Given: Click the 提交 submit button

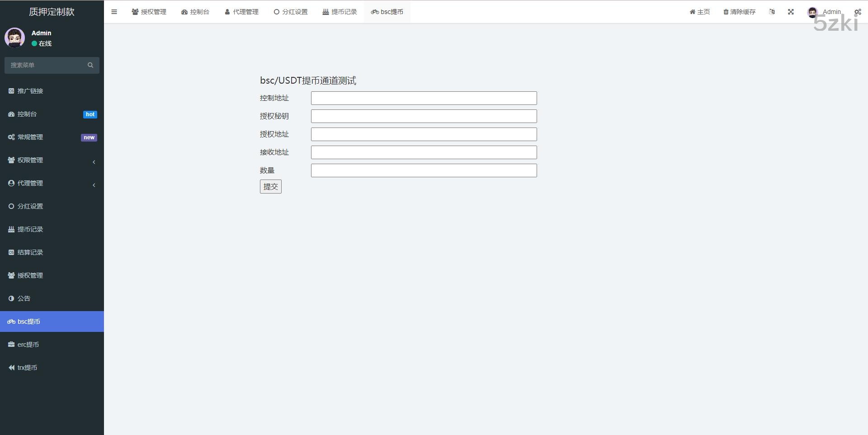Looking at the screenshot, I should pyautogui.click(x=270, y=186).
